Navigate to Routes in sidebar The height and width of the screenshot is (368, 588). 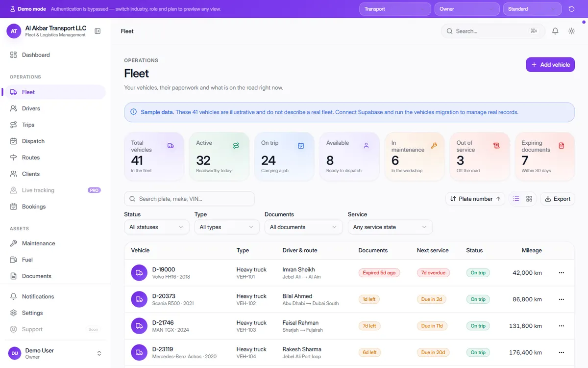coord(55,158)
